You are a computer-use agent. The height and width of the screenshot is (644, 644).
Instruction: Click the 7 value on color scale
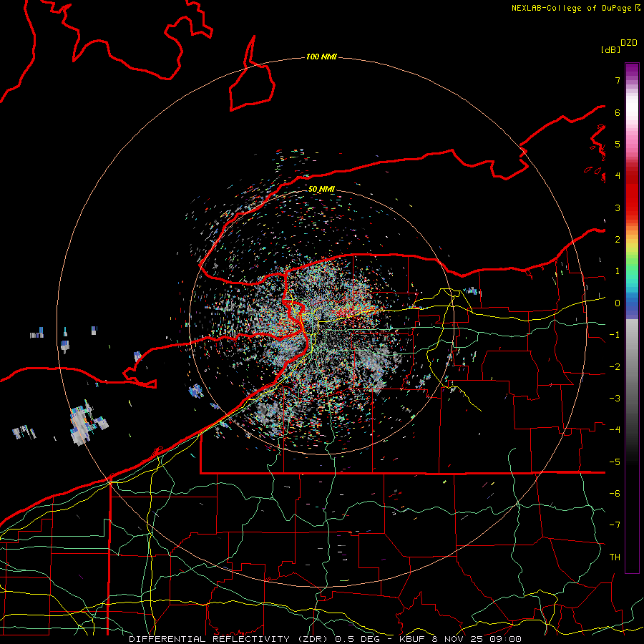point(618,80)
